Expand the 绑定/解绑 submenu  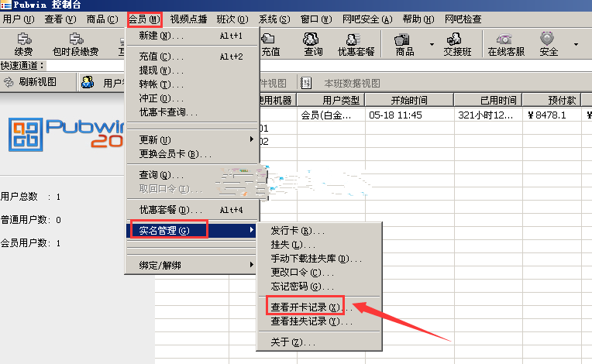190,265
